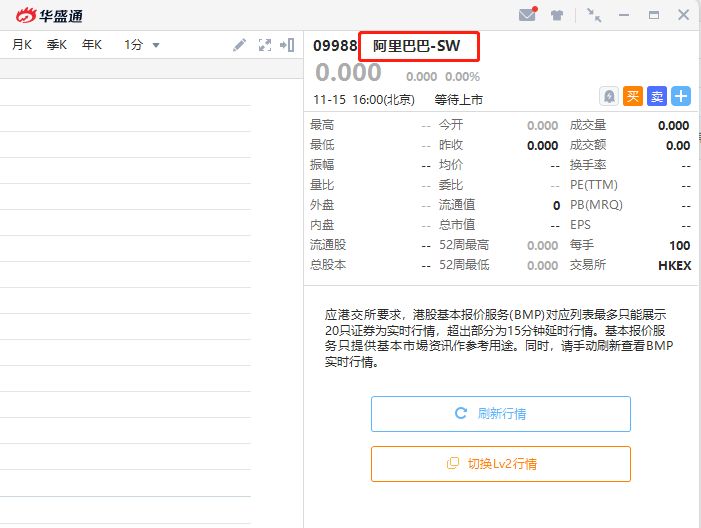Click the HKEX exchange value
Screen dimensions: 701x528
pos(675,266)
